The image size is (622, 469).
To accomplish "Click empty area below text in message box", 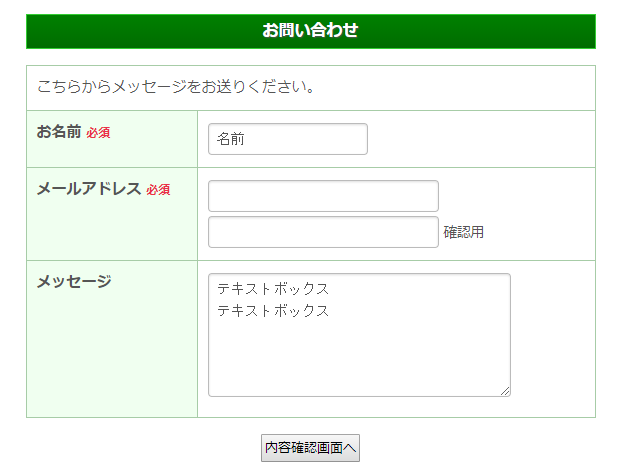I will 358,360.
